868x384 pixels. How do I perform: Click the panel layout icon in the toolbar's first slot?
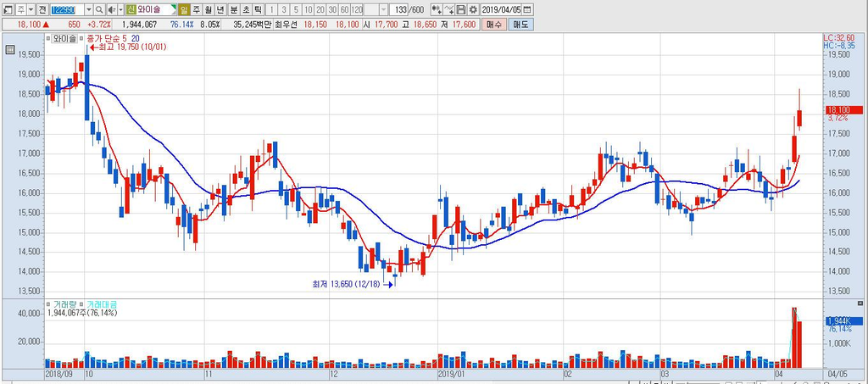tap(7, 10)
